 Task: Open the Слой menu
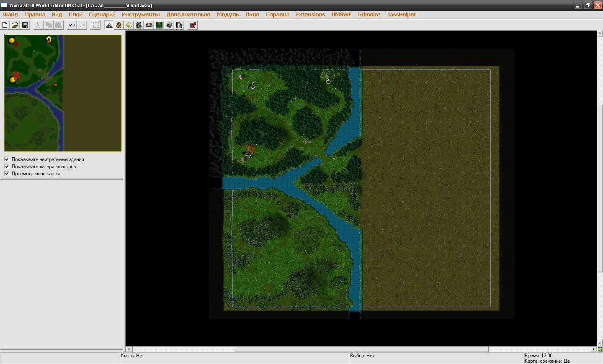tap(75, 14)
